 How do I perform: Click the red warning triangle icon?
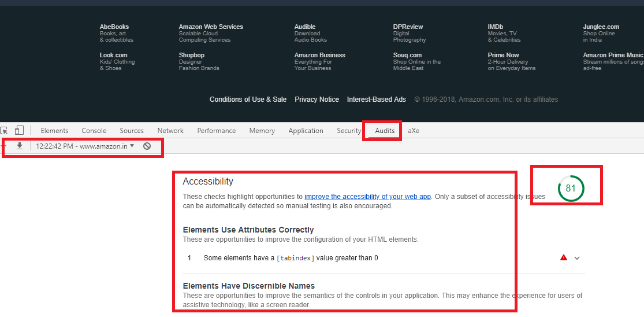pos(564,258)
